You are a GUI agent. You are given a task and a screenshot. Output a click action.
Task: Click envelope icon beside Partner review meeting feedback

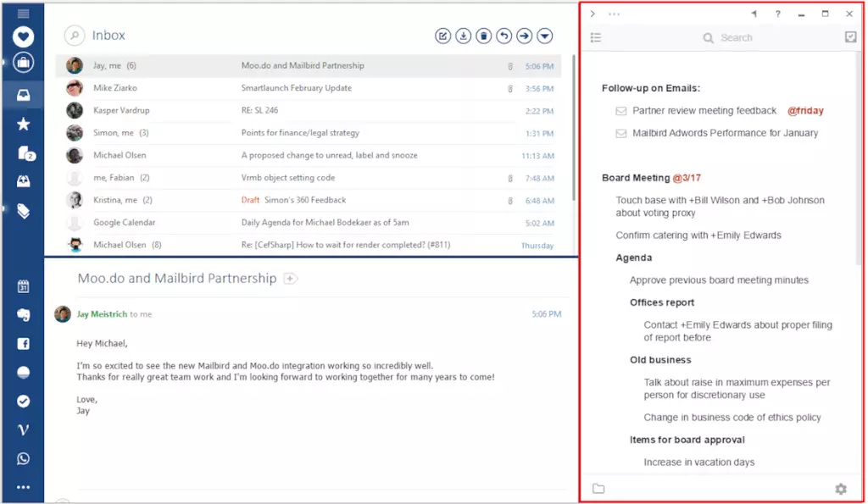[x=621, y=111]
